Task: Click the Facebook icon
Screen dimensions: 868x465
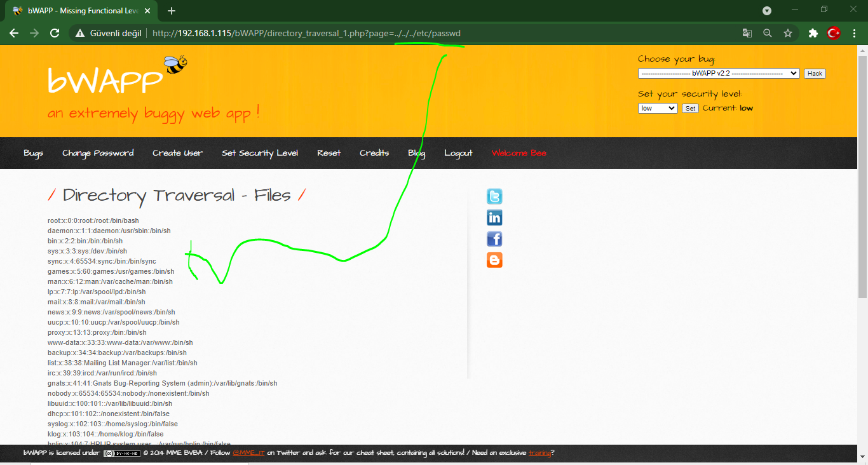Action: pos(494,239)
